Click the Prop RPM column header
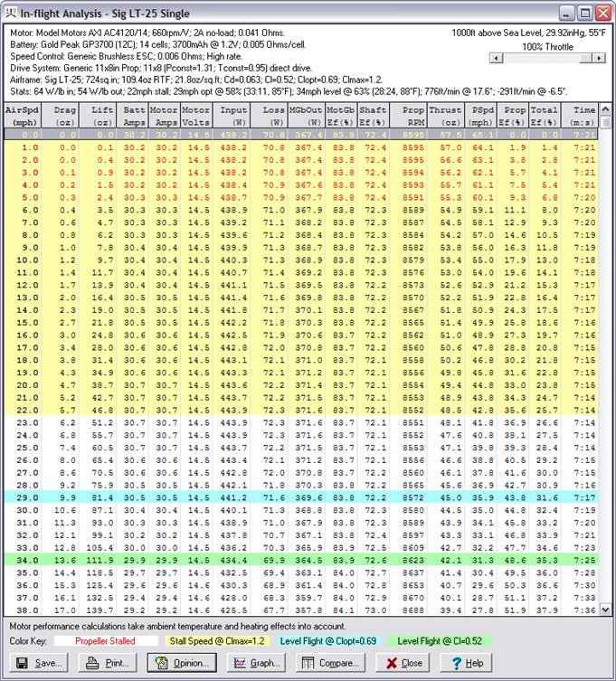This screenshot has width=616, height=681. (408, 116)
